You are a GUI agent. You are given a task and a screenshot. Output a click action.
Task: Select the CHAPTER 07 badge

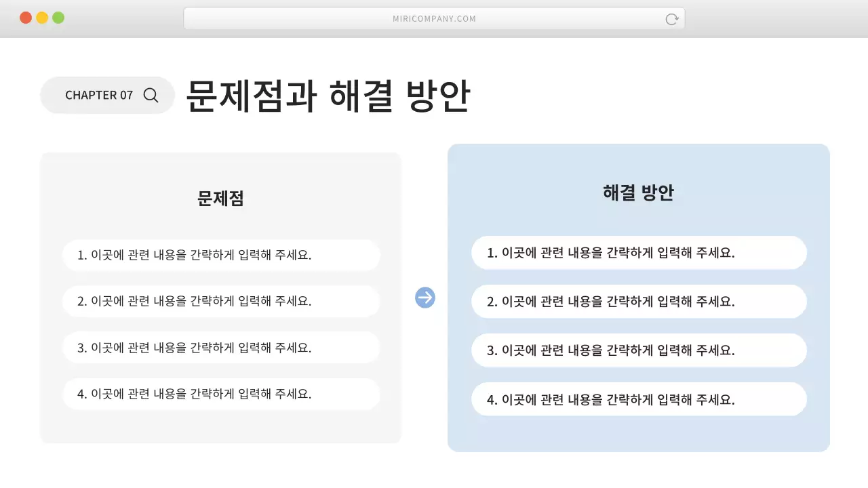point(107,95)
